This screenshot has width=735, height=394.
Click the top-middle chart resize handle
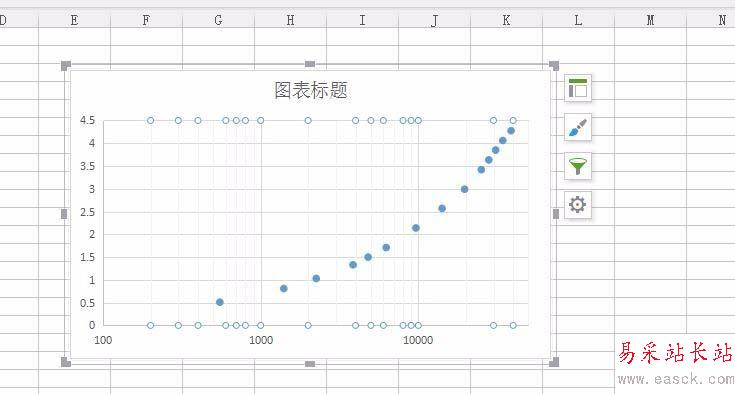tap(310, 64)
